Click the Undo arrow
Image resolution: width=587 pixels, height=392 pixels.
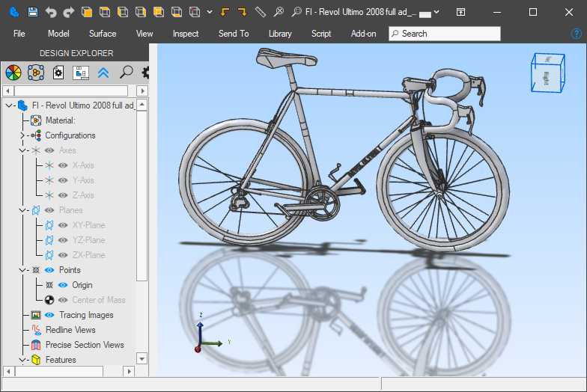(x=50, y=12)
